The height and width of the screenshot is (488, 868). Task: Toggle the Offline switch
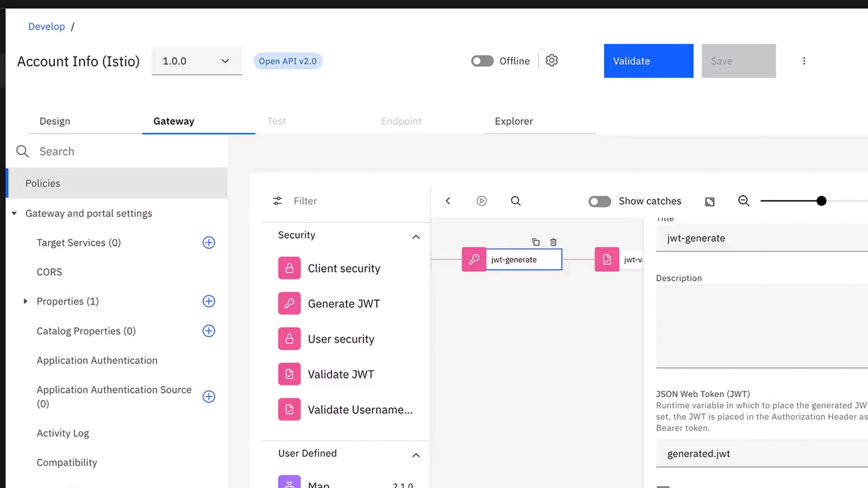482,61
